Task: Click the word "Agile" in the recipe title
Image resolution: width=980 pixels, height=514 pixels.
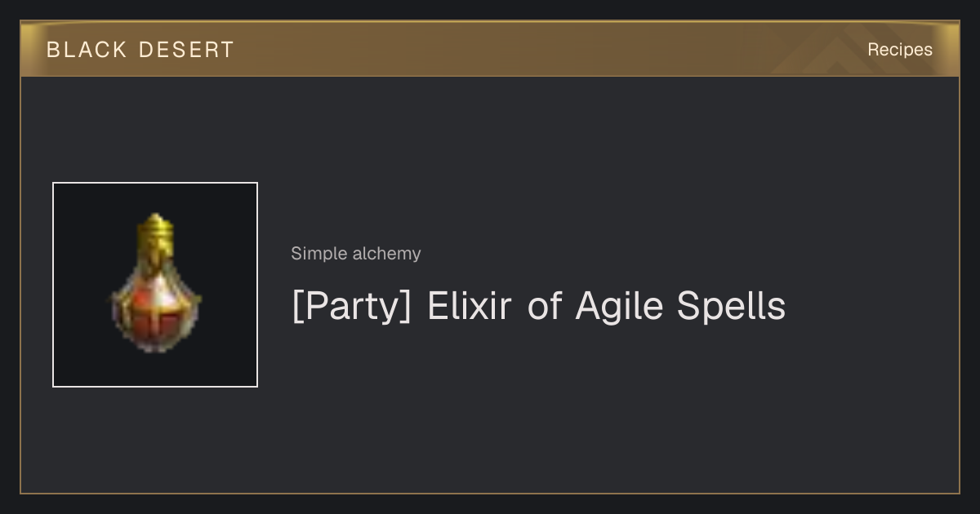Action: pyautogui.click(x=620, y=307)
